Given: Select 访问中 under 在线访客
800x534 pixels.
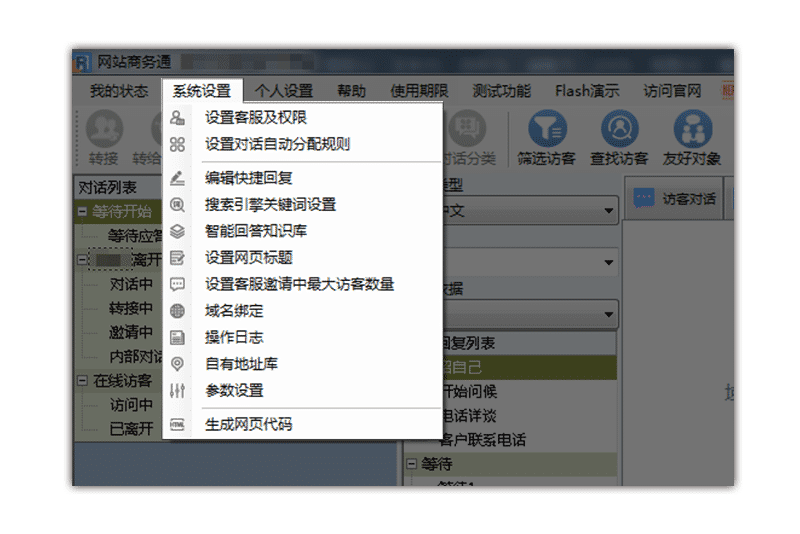Looking at the screenshot, I should (131, 405).
